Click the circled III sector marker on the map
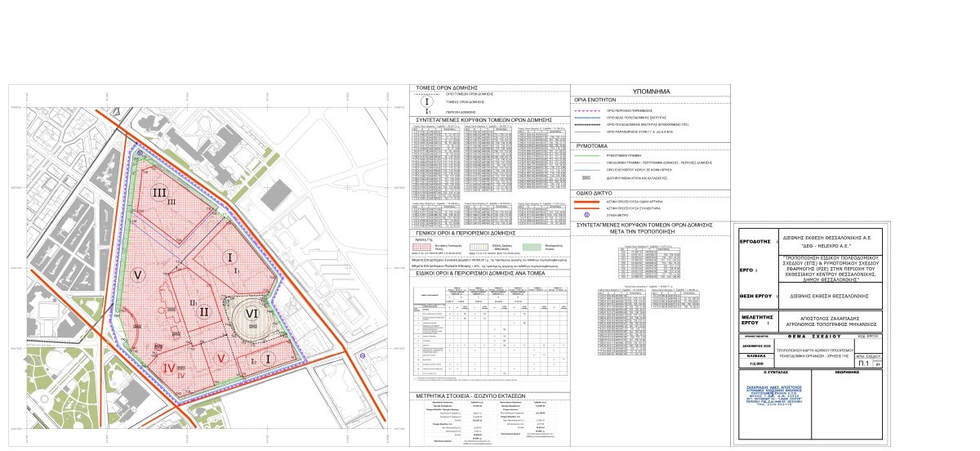The height and width of the screenshot is (451, 980). (x=159, y=193)
